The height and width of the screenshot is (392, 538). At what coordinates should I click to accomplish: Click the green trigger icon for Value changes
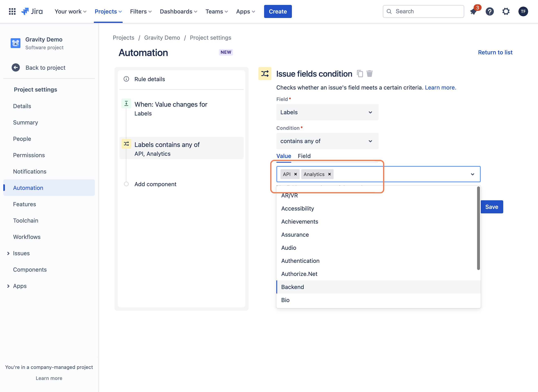126,103
